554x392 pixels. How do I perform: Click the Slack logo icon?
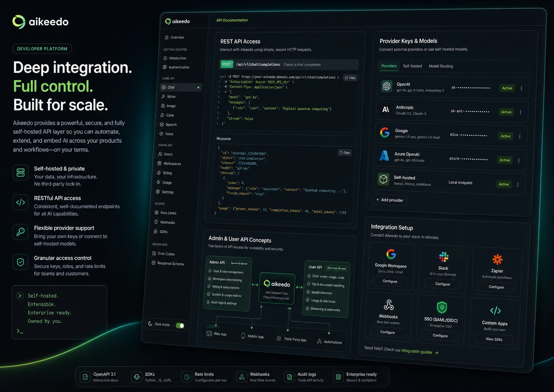[x=444, y=257]
